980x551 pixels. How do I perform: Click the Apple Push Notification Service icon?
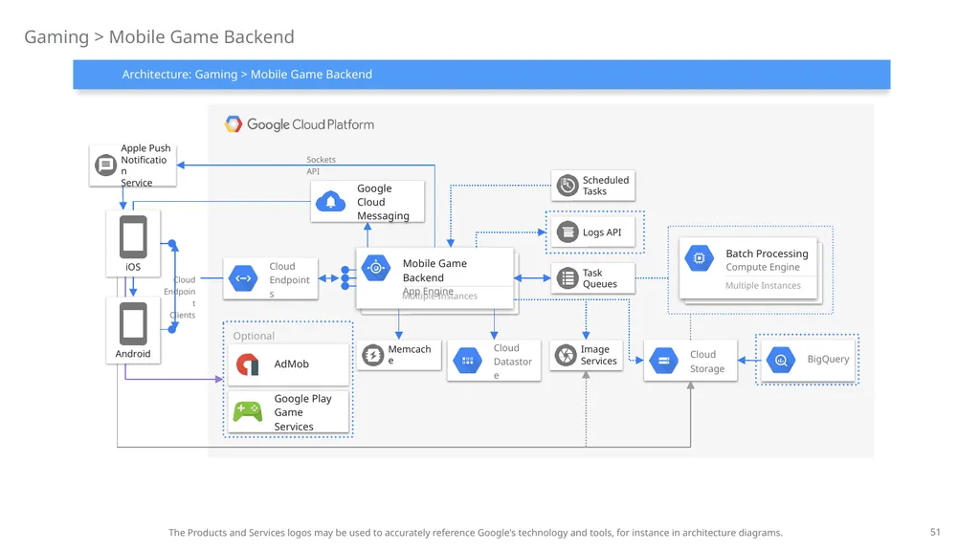[105, 165]
